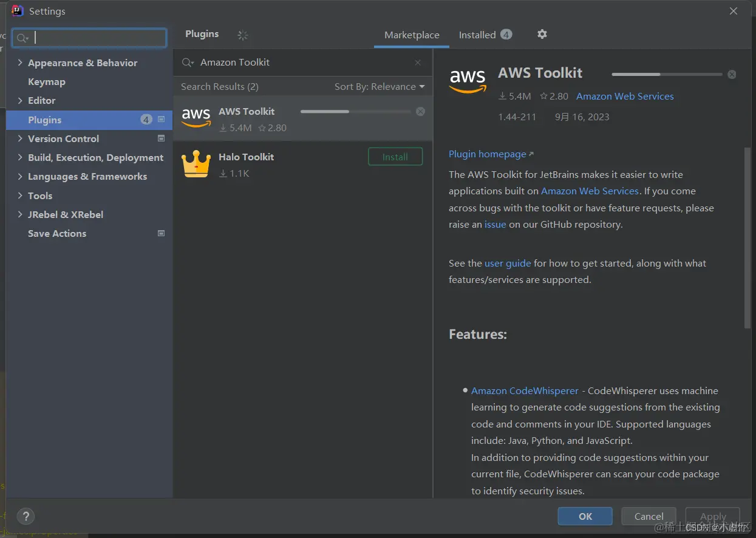756x538 pixels.
Task: Select the AWS Toolkit result row
Action: pyautogui.click(x=303, y=118)
